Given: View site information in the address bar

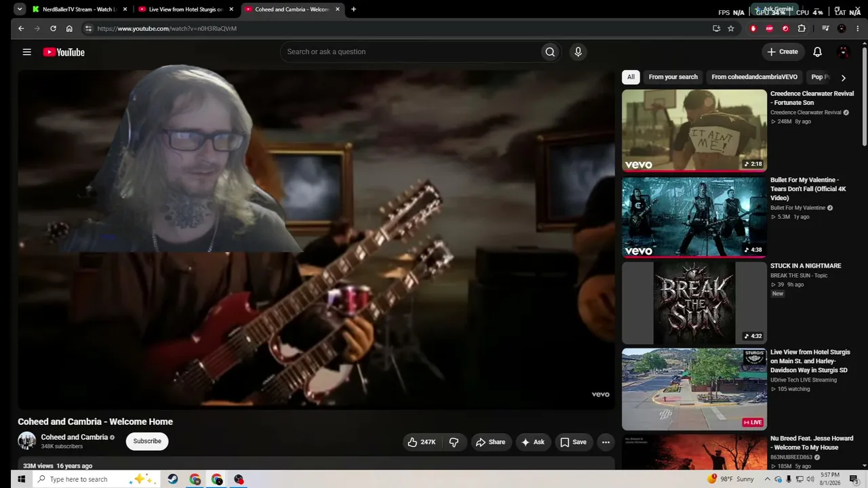Looking at the screenshot, I should 87,28.
